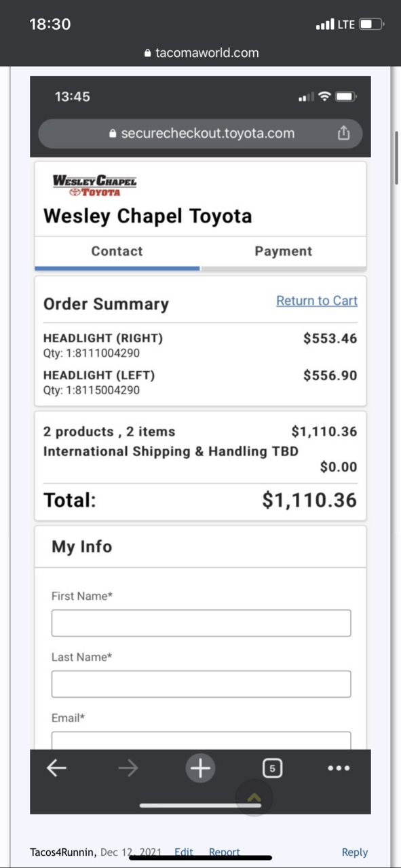Tap the forward arrow in browser toolbar
Image resolution: width=401 pixels, height=868 pixels.
[x=128, y=768]
